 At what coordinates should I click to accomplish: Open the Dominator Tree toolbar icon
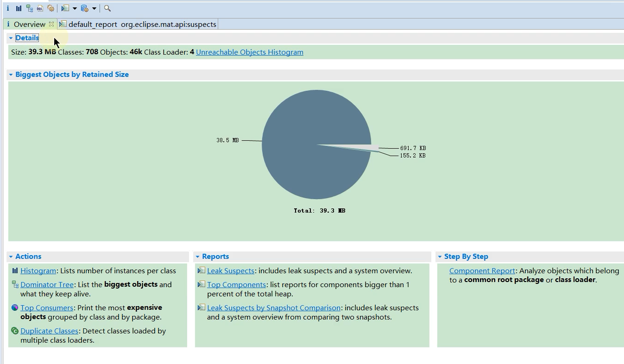click(x=30, y=8)
